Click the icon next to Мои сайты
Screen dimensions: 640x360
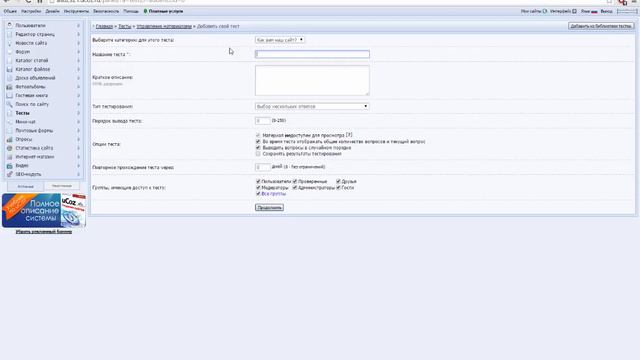click(x=544, y=11)
